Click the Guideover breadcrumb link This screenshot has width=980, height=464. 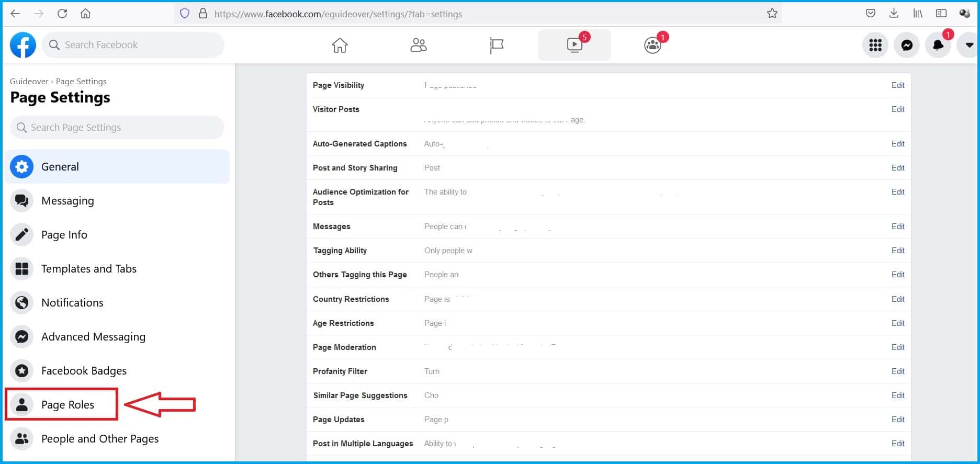29,81
